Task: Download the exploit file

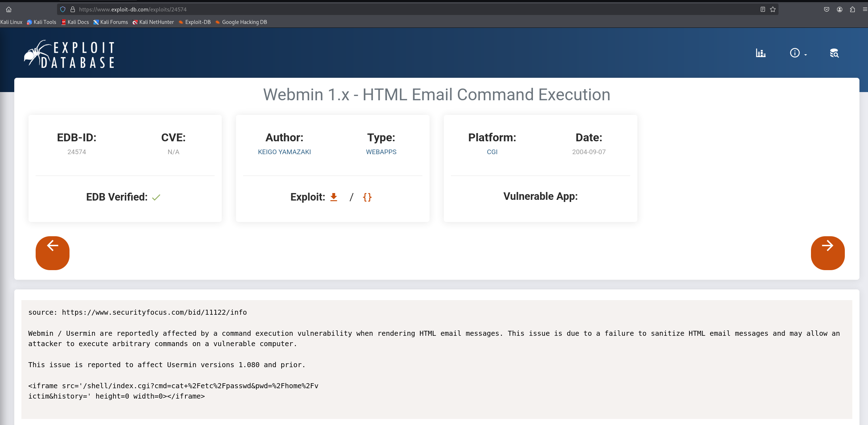Action: pyautogui.click(x=334, y=197)
